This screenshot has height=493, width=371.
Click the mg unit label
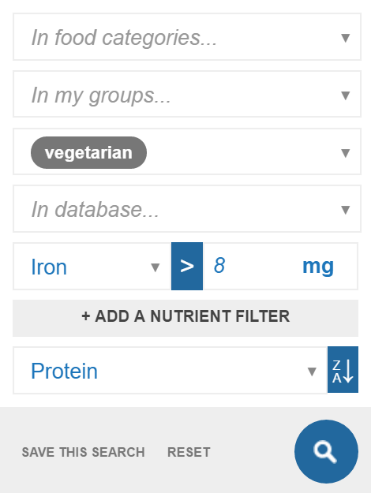pos(318,266)
